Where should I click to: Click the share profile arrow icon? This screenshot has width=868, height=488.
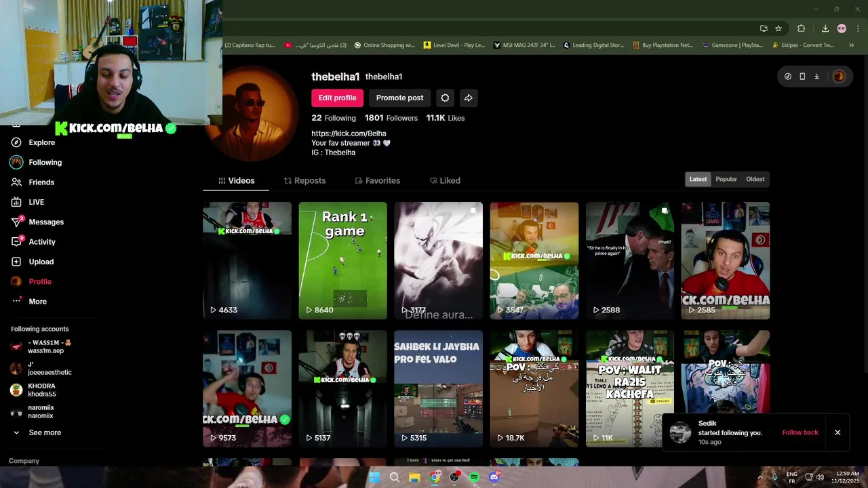pyautogui.click(x=469, y=98)
